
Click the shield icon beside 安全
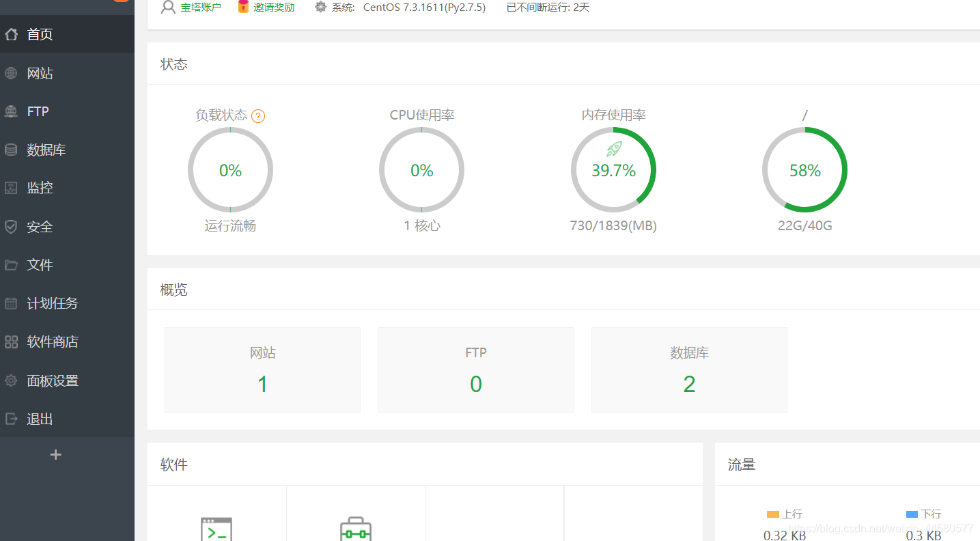(11, 227)
